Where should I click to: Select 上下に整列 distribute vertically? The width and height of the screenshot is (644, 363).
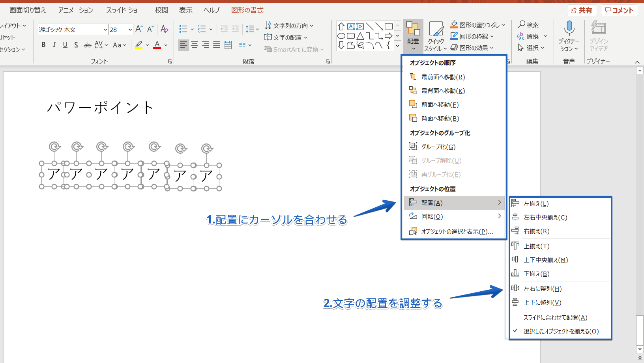click(x=560, y=303)
